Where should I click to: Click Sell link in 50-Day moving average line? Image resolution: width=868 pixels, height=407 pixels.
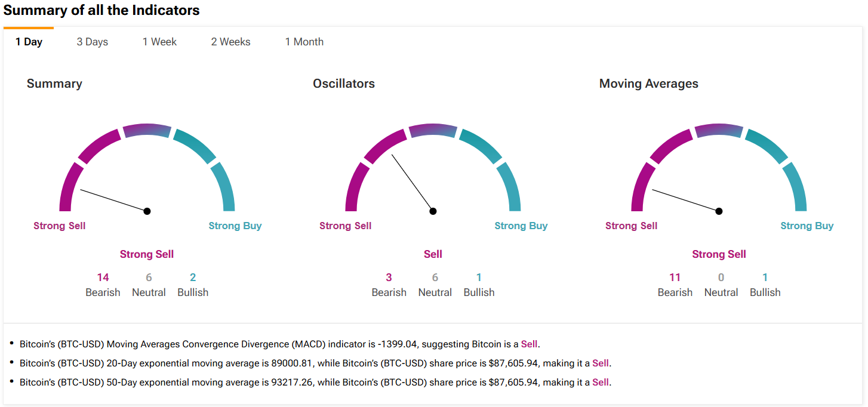(x=601, y=382)
